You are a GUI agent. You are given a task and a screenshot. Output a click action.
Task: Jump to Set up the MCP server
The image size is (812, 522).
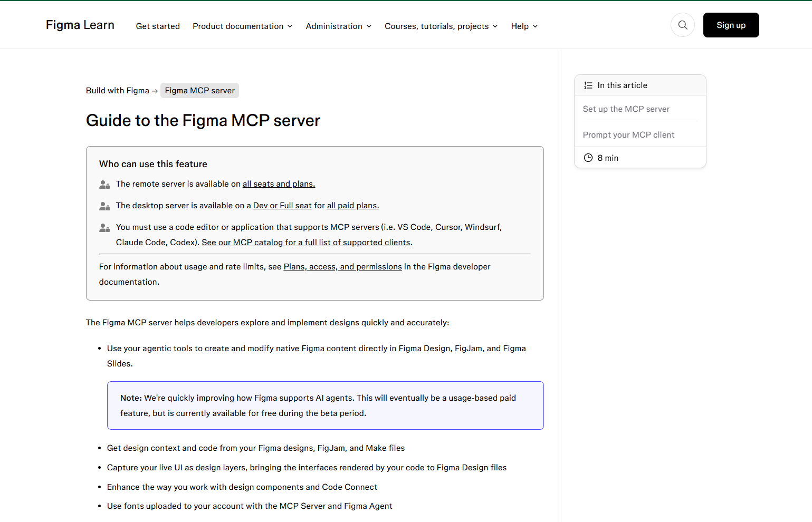626,109
